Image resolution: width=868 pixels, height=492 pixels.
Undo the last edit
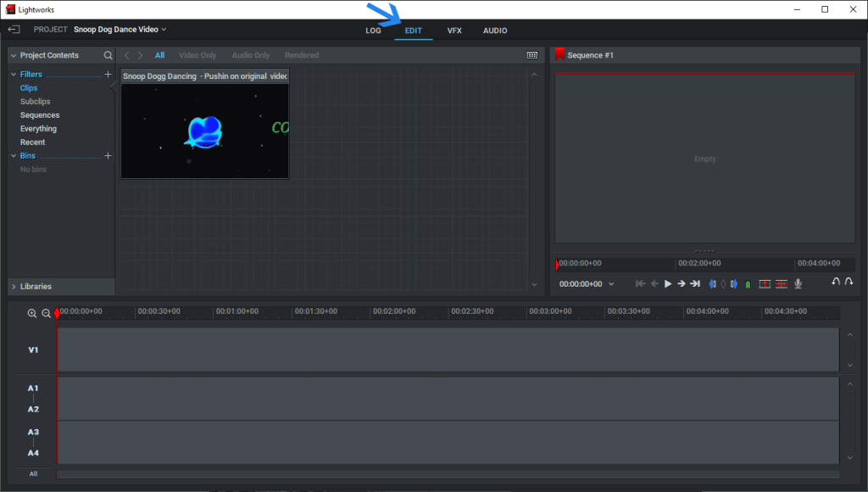pyautogui.click(x=835, y=282)
